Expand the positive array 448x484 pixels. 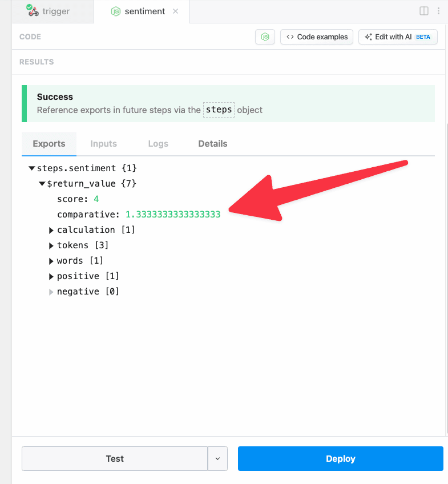pos(51,277)
